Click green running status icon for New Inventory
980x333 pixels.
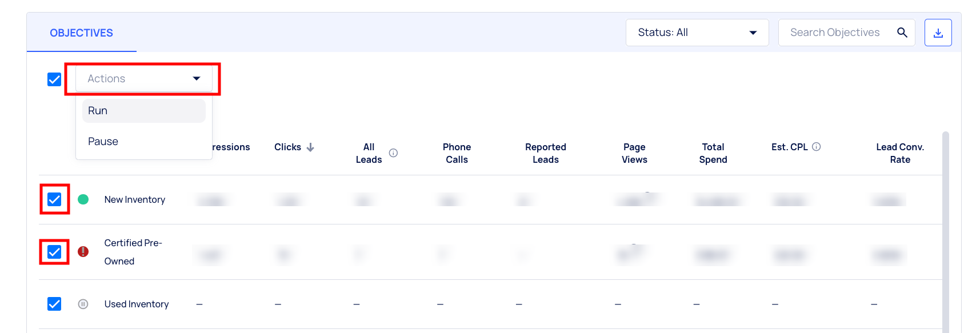coord(83,199)
